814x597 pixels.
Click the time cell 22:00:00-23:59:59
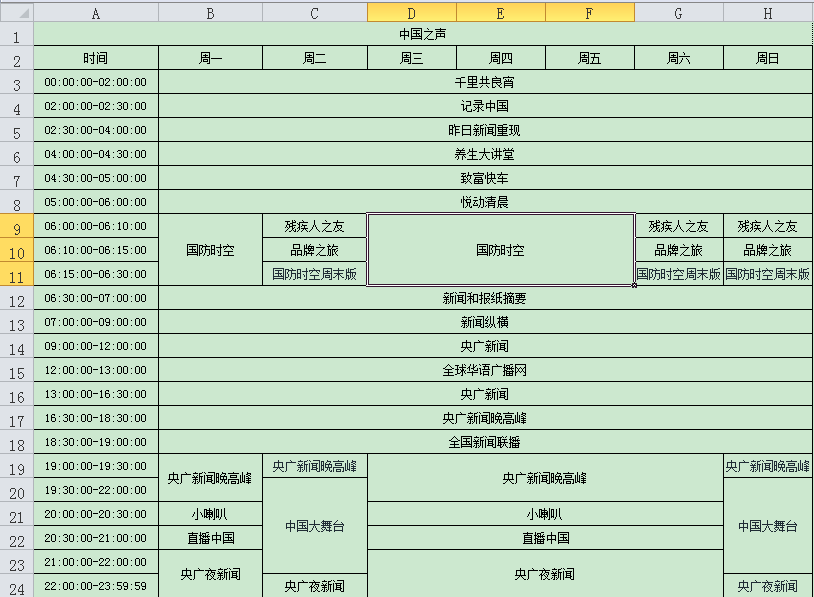pyautogui.click(x=96, y=586)
